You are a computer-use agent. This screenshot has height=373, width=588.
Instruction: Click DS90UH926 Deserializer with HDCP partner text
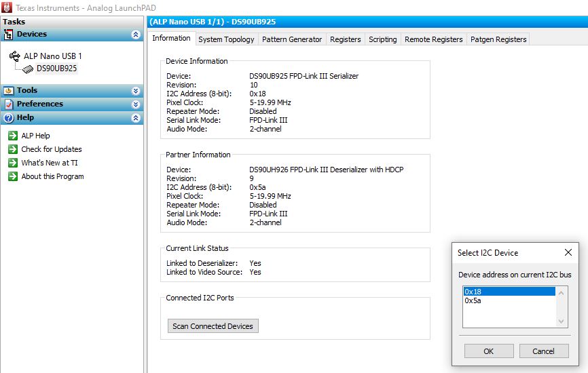click(326, 170)
